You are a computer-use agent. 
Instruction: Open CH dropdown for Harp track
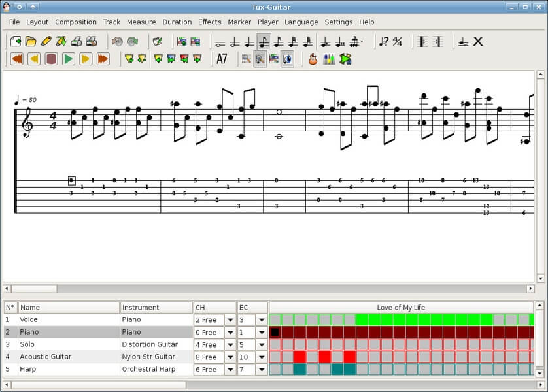click(x=230, y=370)
